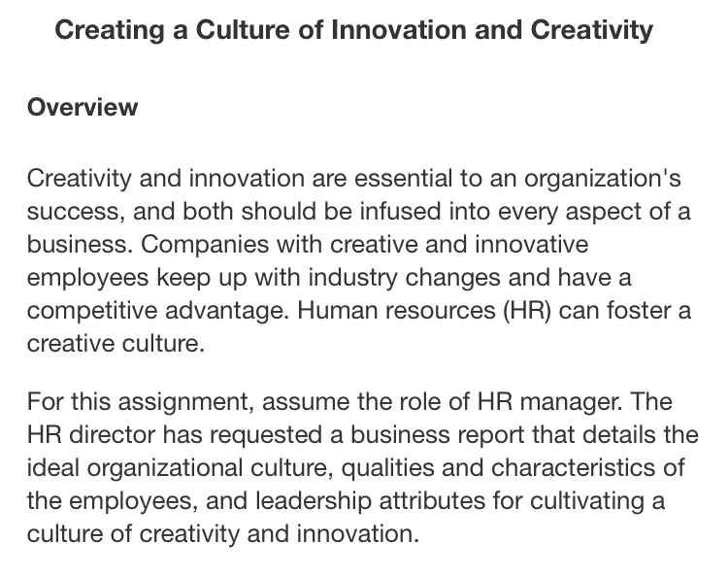
Task: Click the phrase 'ideal organizational culture'
Action: coord(186,467)
